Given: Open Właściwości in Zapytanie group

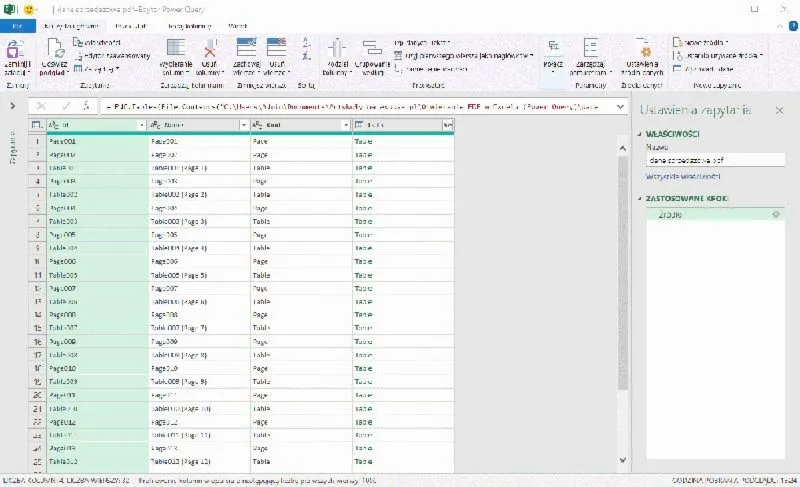Looking at the screenshot, I should (97, 43).
